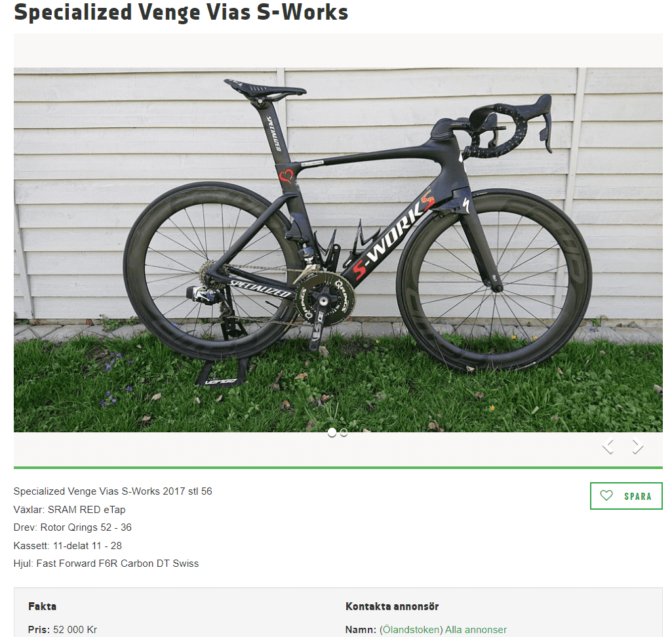Click the red heart decal on the seat tube
672x637 pixels.
[x=287, y=176]
